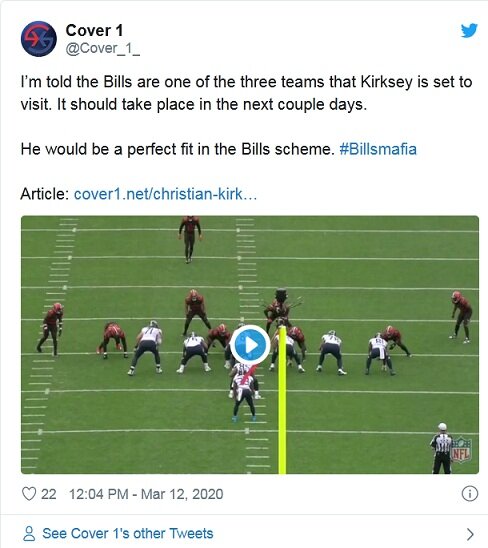Viewport: 488px width, 548px height.
Task: Click the yellow line in the video
Action: 282,400
